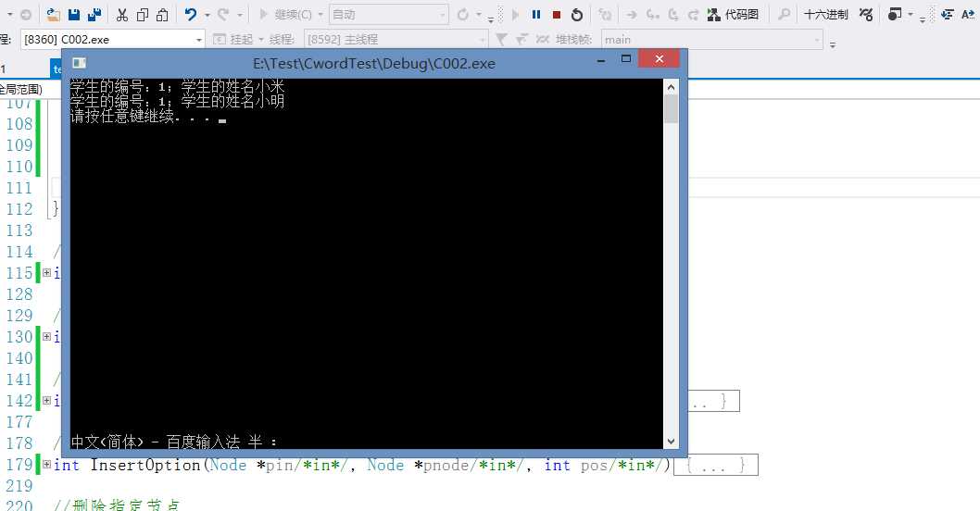This screenshot has height=511, width=980.
Task: Click the greyed refresh icon after 自动 box
Action: click(463, 15)
